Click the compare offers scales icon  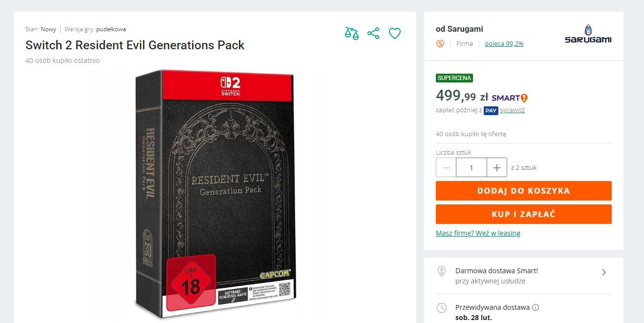click(351, 33)
